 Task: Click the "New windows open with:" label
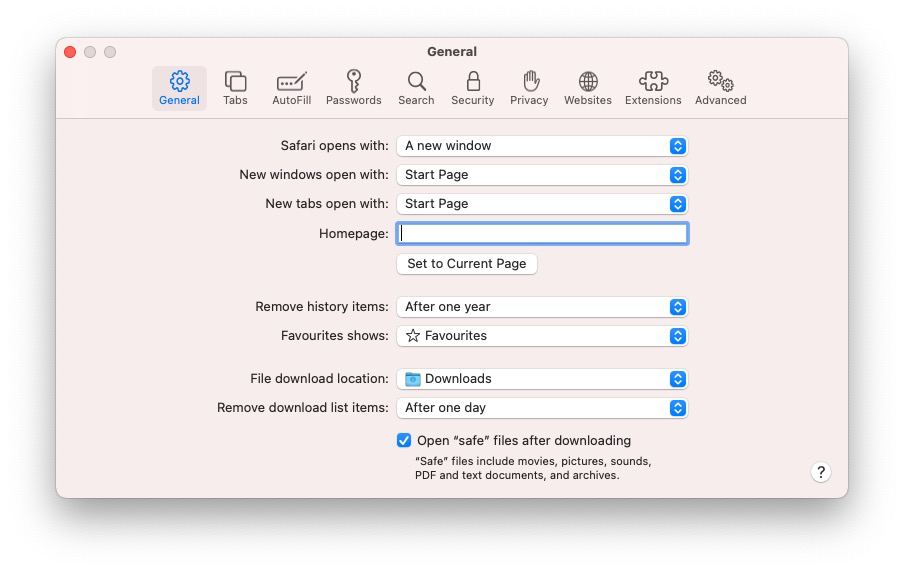point(314,175)
